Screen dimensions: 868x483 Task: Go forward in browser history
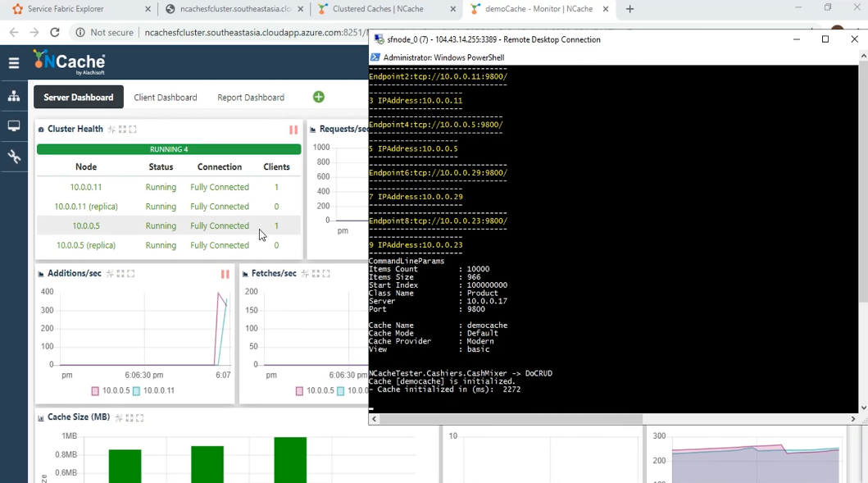(34, 32)
